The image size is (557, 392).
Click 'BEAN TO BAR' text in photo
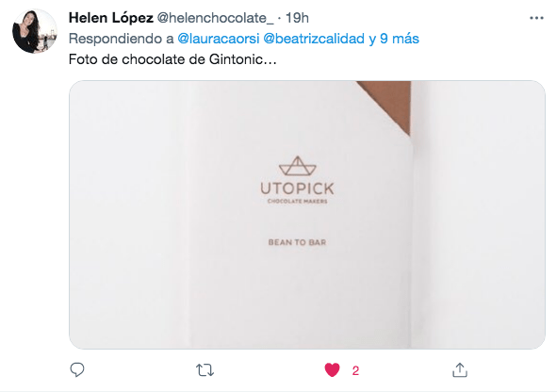[x=297, y=242]
